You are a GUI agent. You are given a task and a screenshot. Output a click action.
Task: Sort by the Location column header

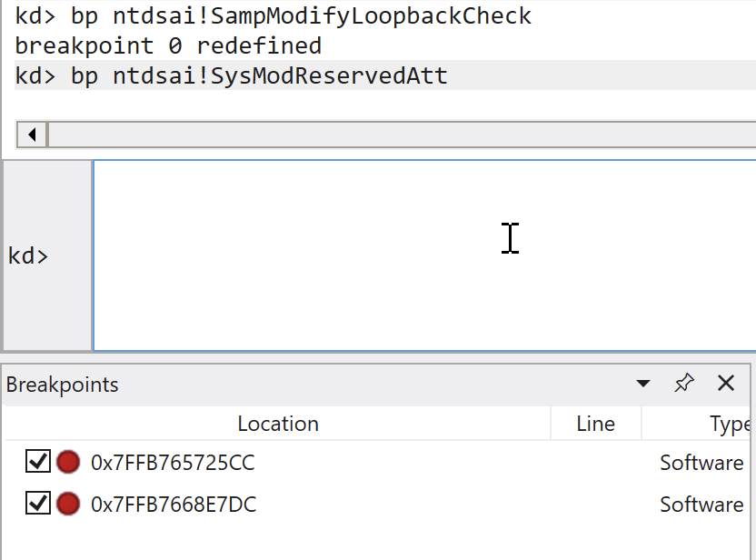278,424
